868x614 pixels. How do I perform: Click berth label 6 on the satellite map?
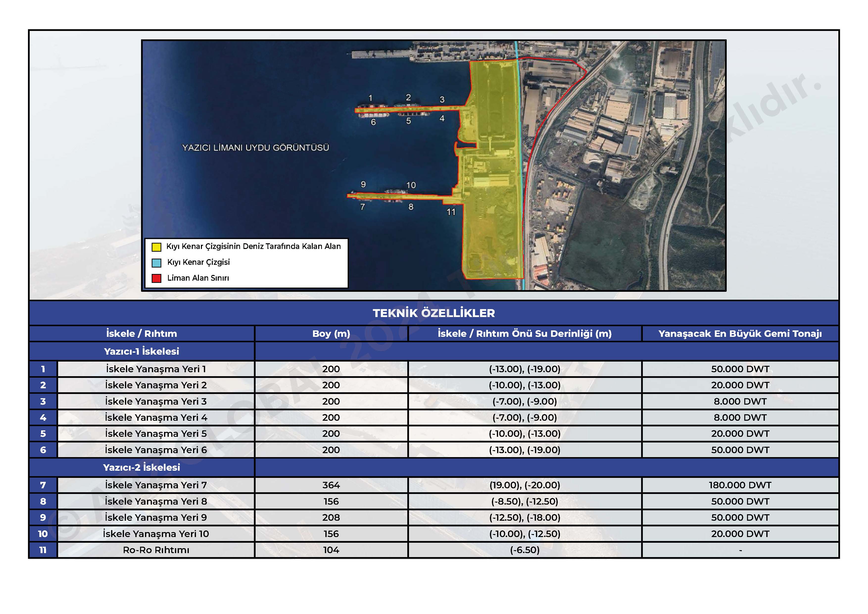pyautogui.click(x=373, y=123)
